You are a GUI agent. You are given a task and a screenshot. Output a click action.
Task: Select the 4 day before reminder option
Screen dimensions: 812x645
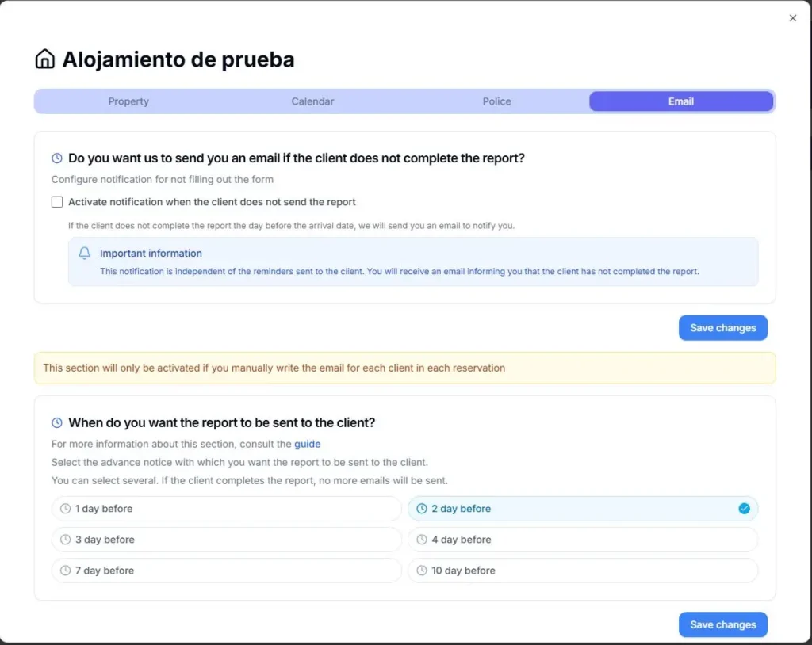coord(583,540)
